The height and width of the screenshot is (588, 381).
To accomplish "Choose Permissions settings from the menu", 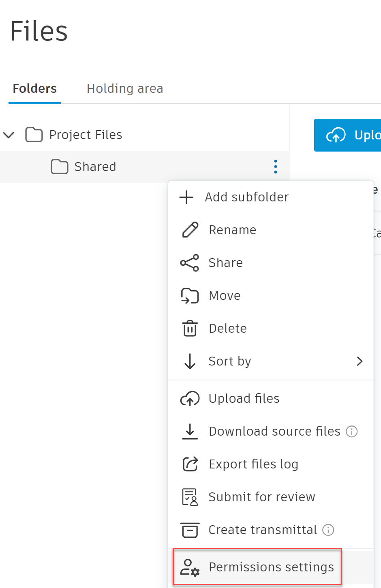I will click(271, 567).
